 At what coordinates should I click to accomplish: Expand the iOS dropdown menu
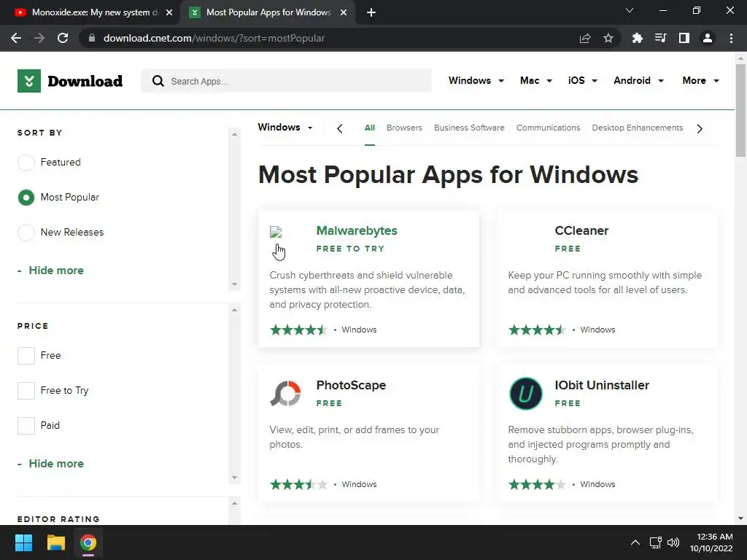coord(582,80)
